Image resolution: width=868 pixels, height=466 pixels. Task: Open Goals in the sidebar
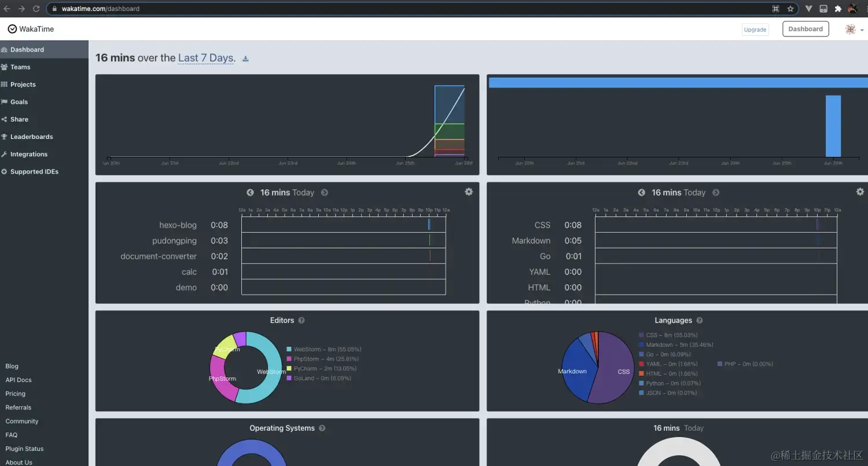click(44, 102)
